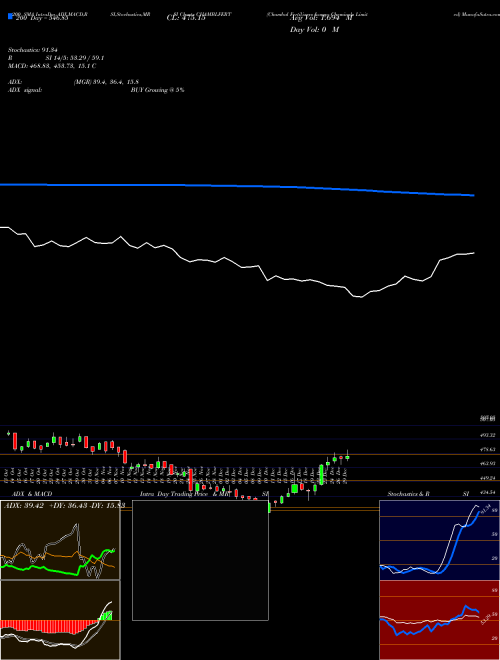The image size is (500, 660).
Task: Click the 'CL: 475.15' closing price text
Action: (x=186, y=18)
